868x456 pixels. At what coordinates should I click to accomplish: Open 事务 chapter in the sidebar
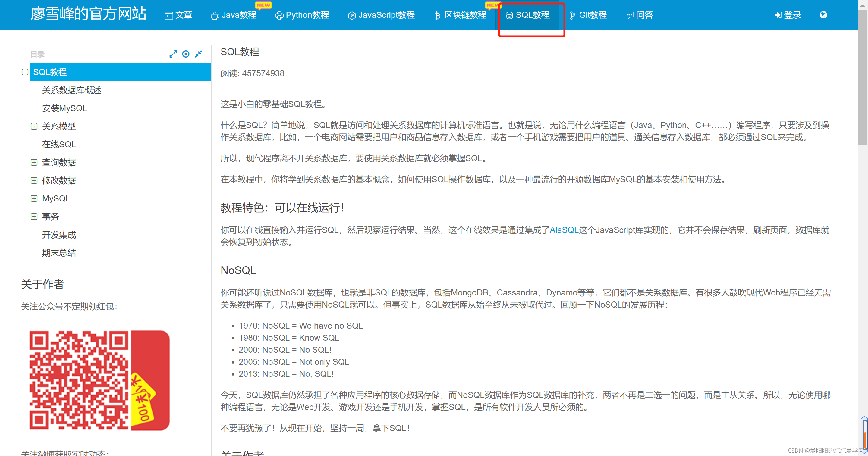51,217
